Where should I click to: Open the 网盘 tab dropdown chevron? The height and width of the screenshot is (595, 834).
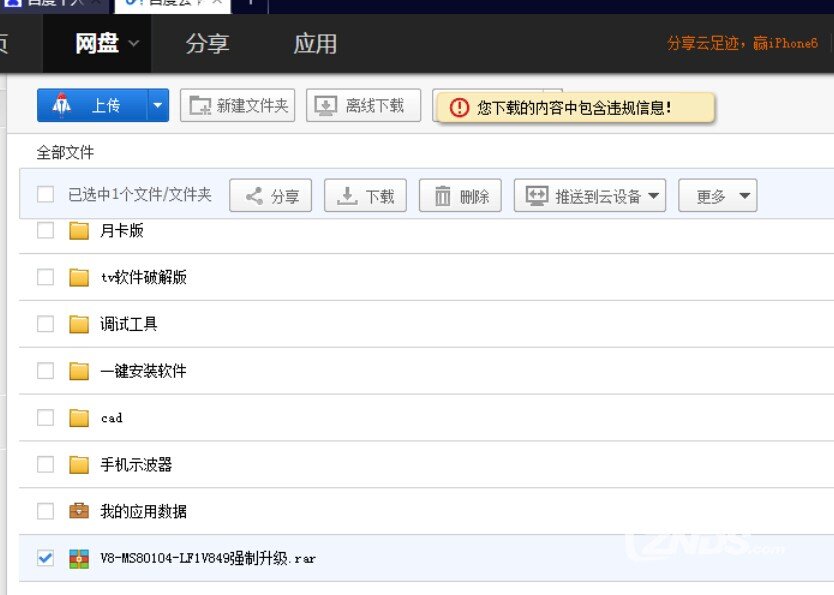coord(134,44)
